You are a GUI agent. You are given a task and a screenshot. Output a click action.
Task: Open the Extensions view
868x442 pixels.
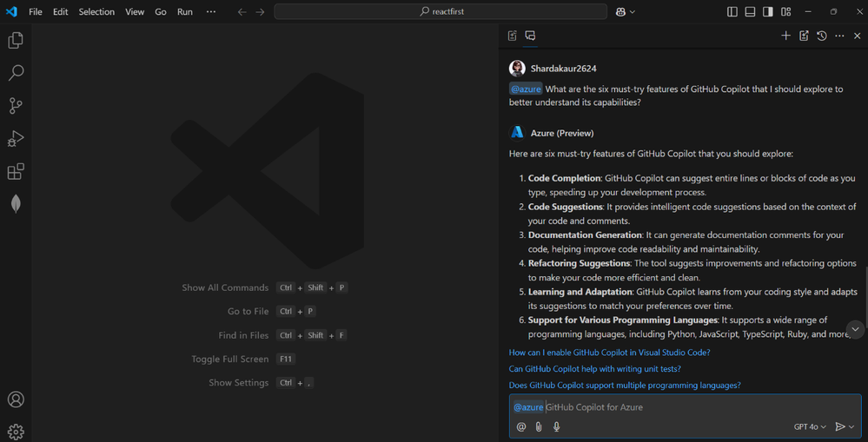[16, 171]
